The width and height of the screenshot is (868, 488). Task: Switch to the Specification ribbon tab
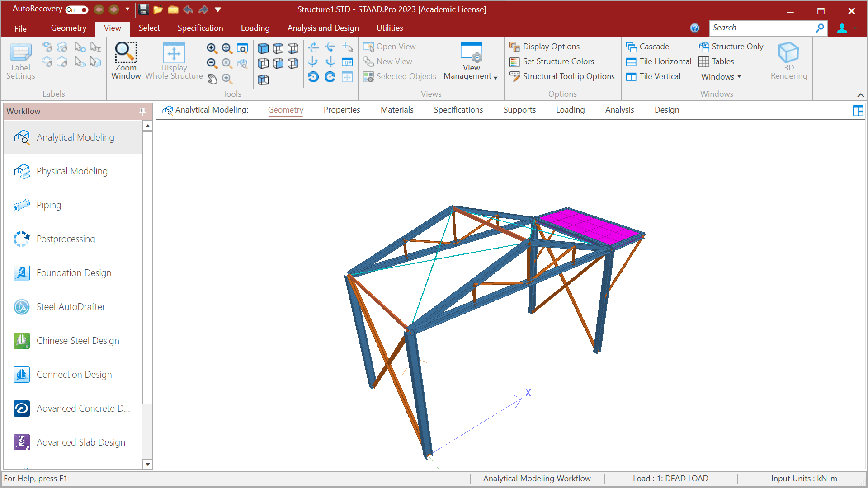[x=200, y=28]
